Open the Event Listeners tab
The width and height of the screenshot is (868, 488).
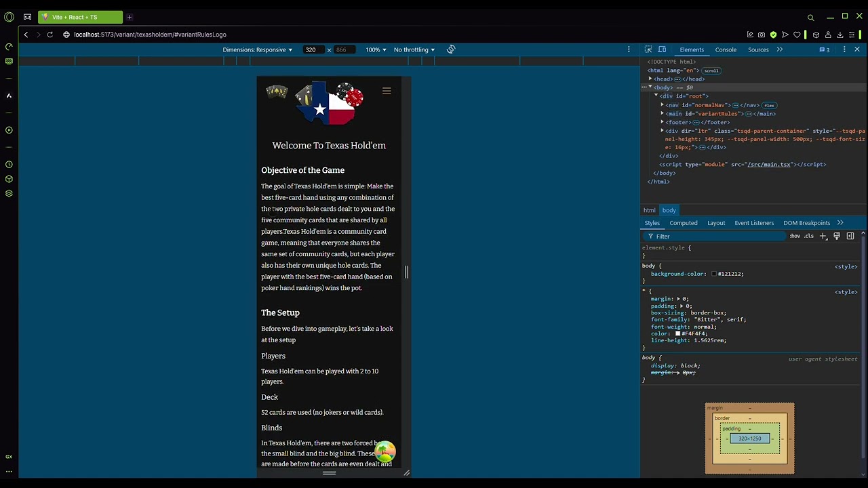click(x=754, y=223)
